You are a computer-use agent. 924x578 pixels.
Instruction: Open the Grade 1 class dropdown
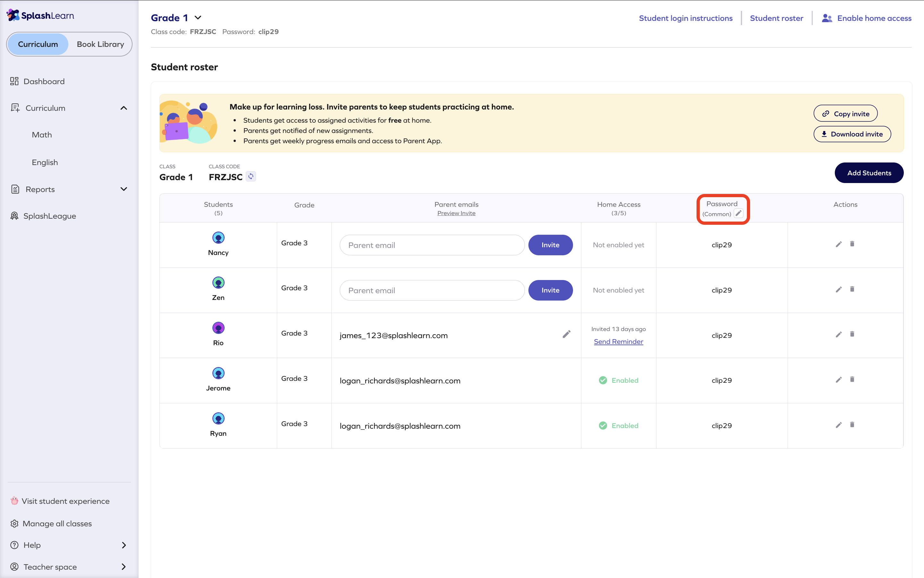[x=198, y=18]
